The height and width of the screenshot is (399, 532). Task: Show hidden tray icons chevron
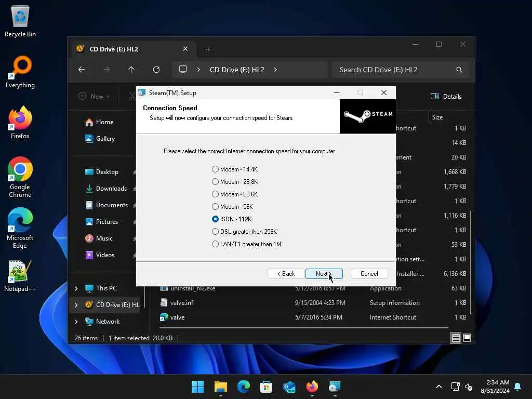tap(438, 387)
